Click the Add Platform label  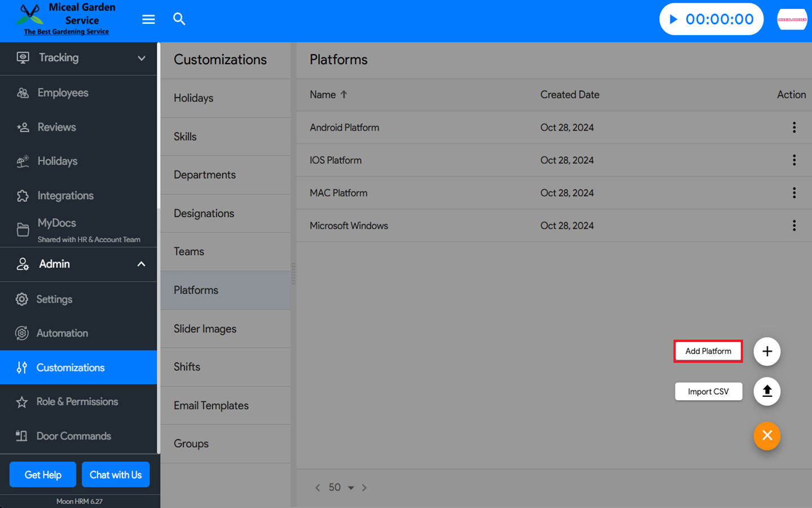708,351
